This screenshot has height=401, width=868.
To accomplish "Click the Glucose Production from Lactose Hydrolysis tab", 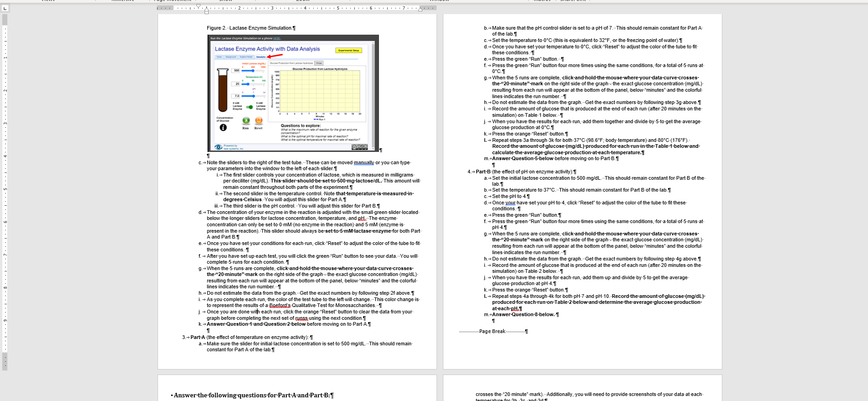I will click(x=291, y=63).
